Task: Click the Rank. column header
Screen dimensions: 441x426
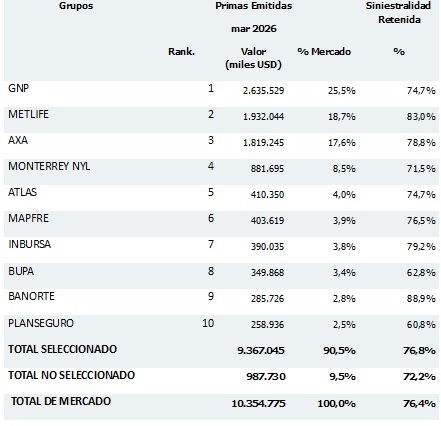Action: point(181,52)
